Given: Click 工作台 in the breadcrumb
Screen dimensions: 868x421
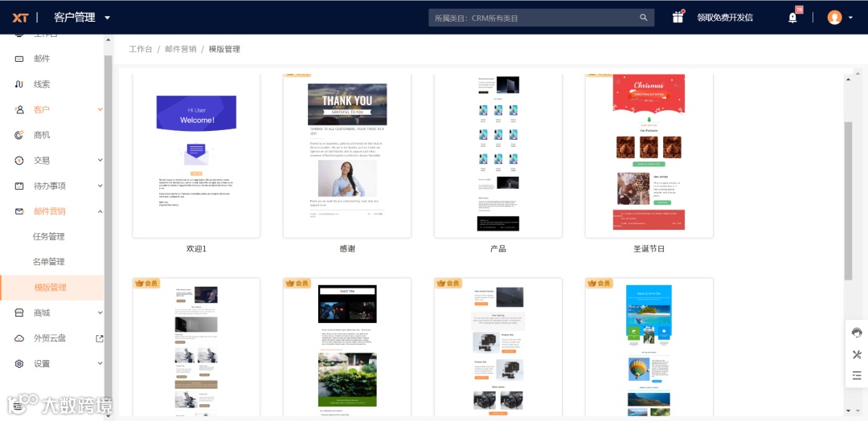Looking at the screenshot, I should [x=141, y=49].
